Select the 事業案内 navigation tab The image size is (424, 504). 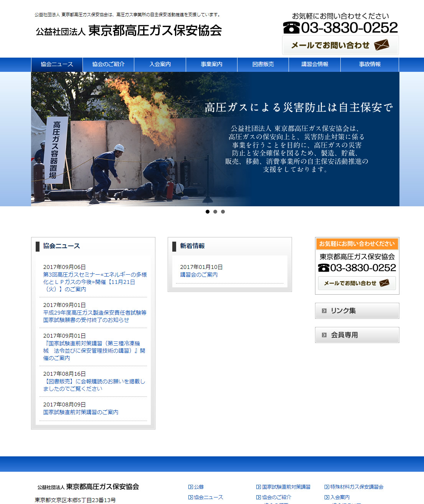[211, 65]
